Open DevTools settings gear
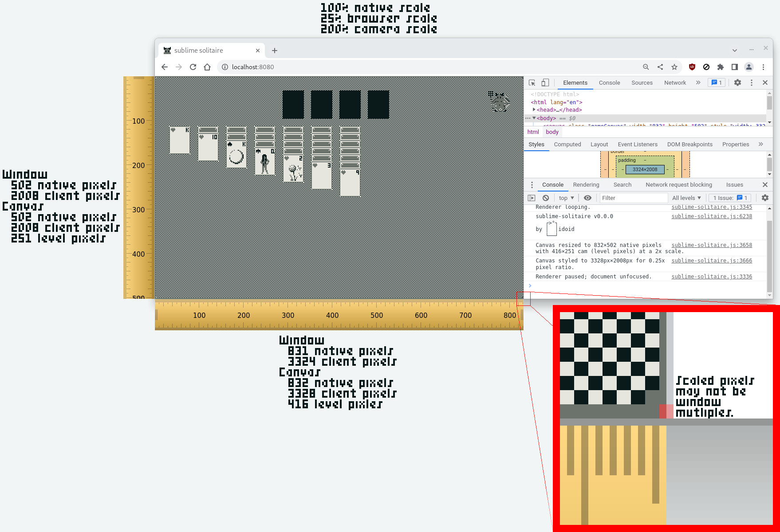Screen dimensions: 780x532 [x=737, y=82]
